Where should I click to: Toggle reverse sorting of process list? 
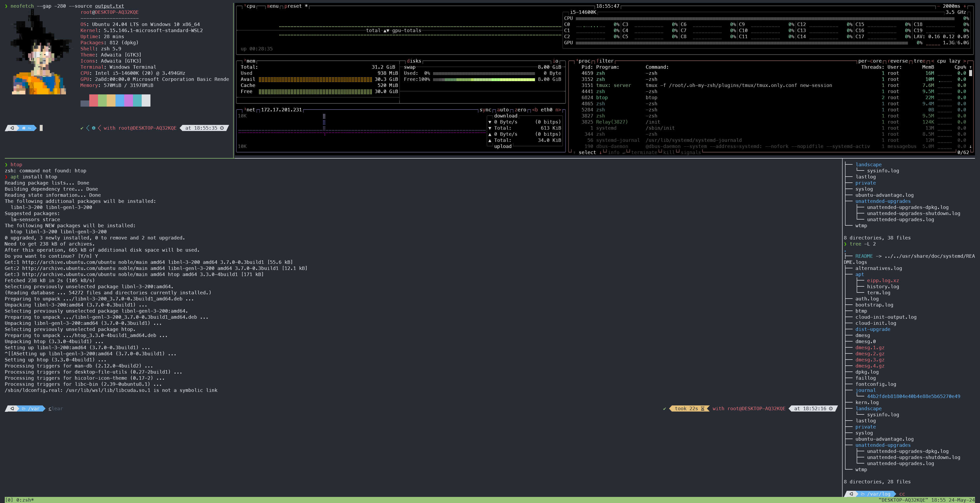pyautogui.click(x=898, y=61)
